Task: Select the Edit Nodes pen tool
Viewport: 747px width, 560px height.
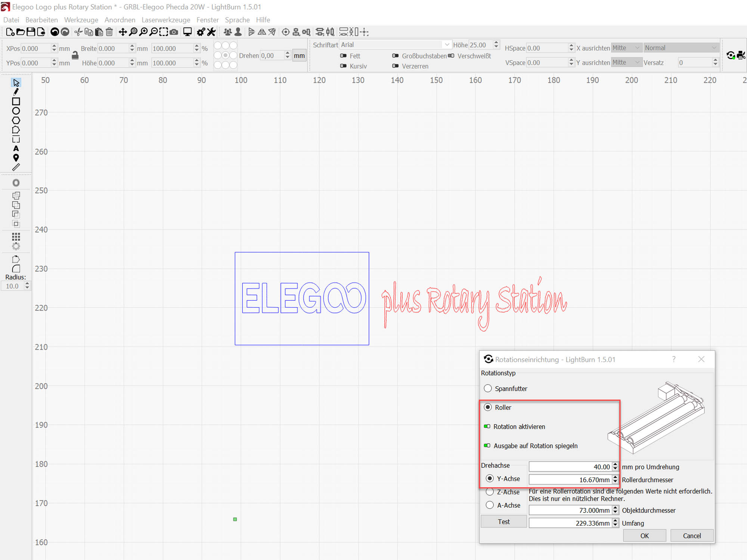Action: (16, 92)
